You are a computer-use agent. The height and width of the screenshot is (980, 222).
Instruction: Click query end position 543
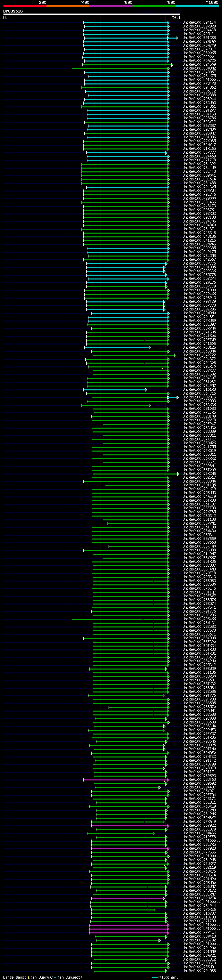pos(175,17)
